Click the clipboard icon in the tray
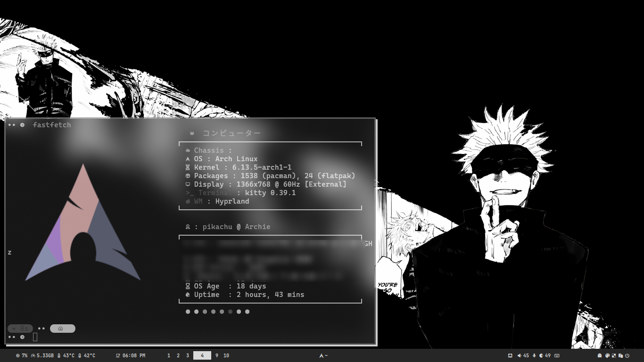Screen dimensions: 644x362 [x=620, y=355]
